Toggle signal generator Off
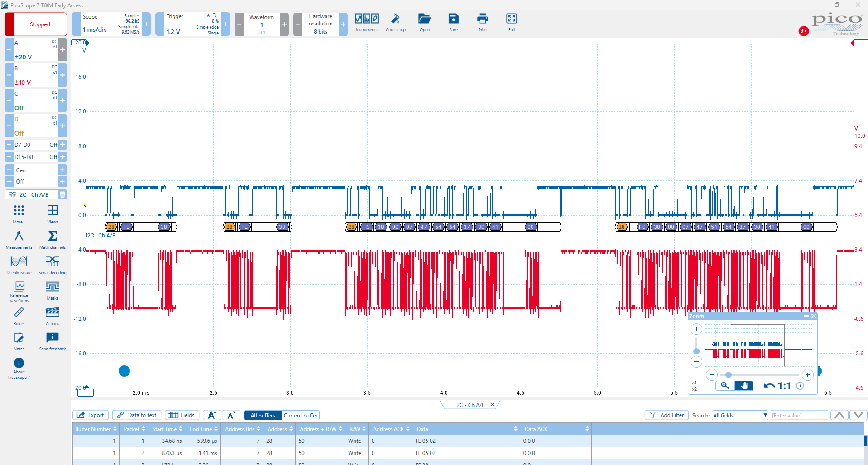Screen dimensions: 868x465 pyautogui.click(x=36, y=181)
